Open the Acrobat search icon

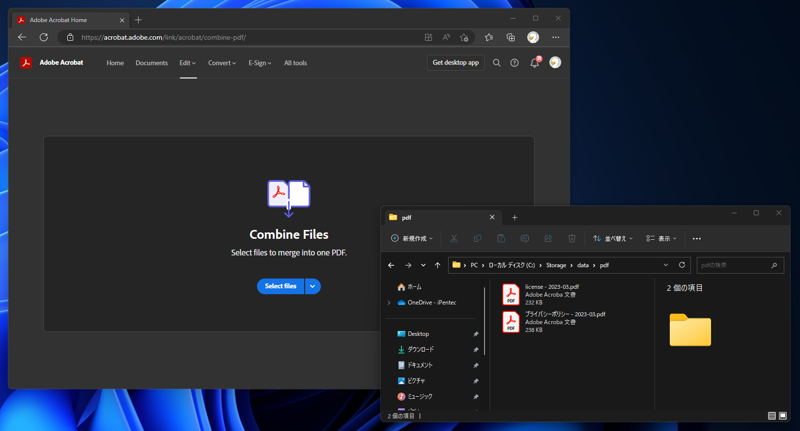[x=496, y=63]
